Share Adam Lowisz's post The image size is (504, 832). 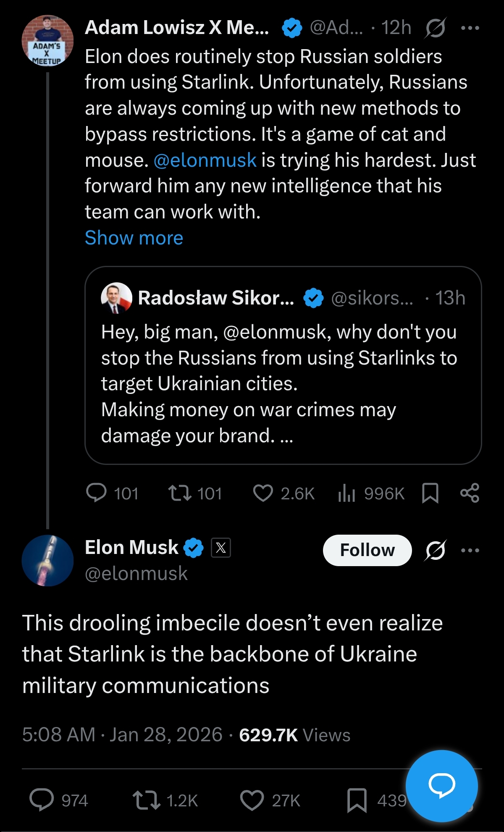pyautogui.click(x=470, y=493)
